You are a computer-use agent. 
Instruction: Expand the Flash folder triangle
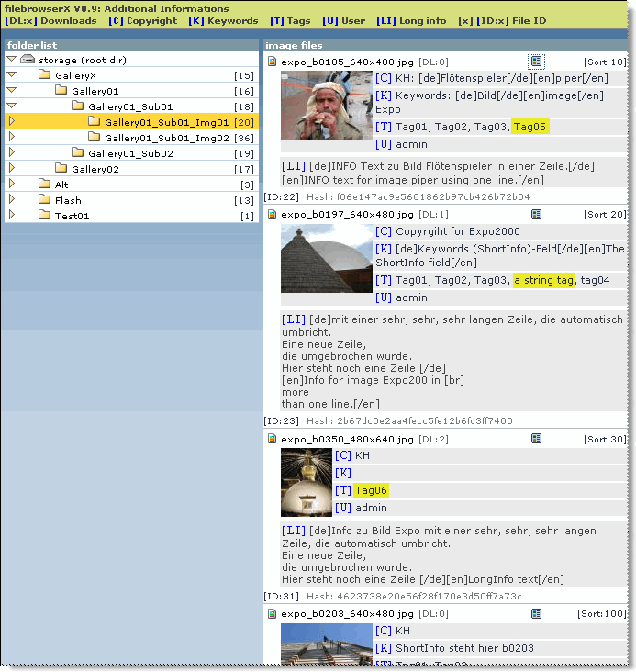pyautogui.click(x=11, y=200)
